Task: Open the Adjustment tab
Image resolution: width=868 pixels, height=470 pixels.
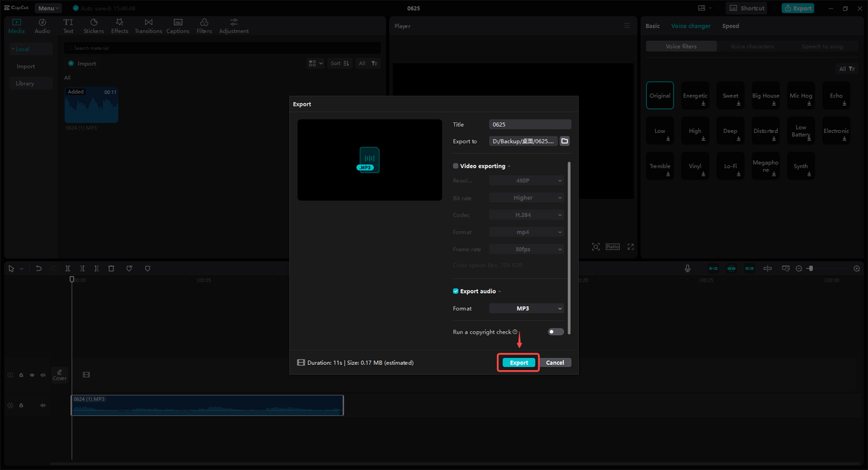Action: click(x=233, y=26)
